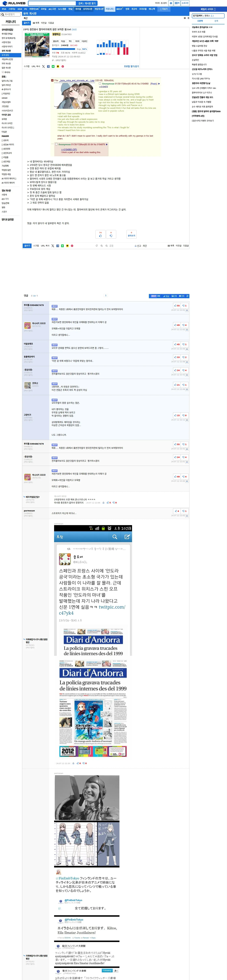
Task: Share to Pinterest icon in bottom post toolbar
Action: pyautogui.click(x=72, y=246)
